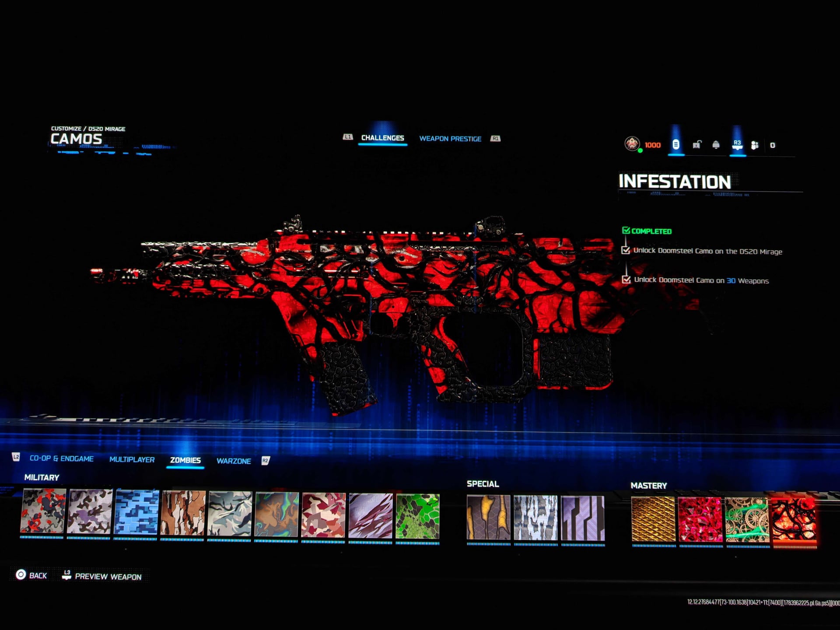Switch to the Challenges tab
This screenshot has width=840, height=630.
tap(382, 138)
